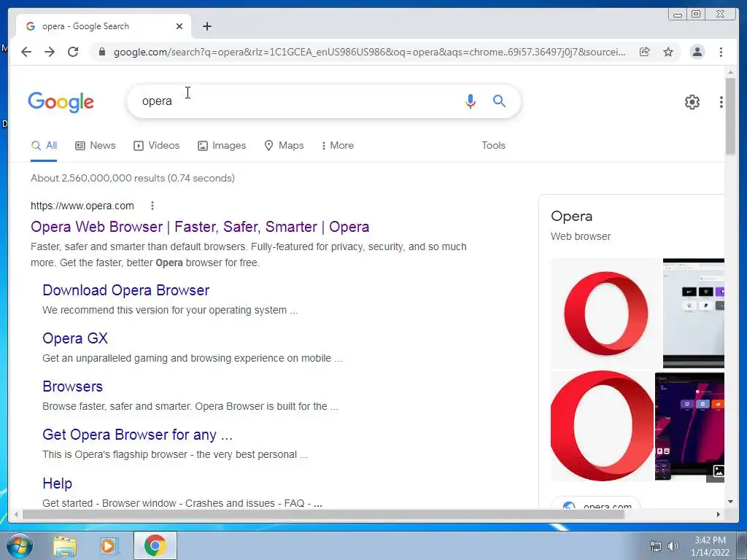Viewport: 747px width, 560px height.
Task: Close the opera - Google Search tab
Action: 179,26
